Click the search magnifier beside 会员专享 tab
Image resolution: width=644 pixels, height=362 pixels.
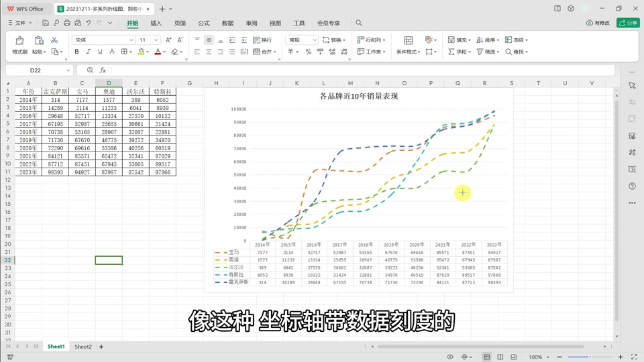[359, 23]
